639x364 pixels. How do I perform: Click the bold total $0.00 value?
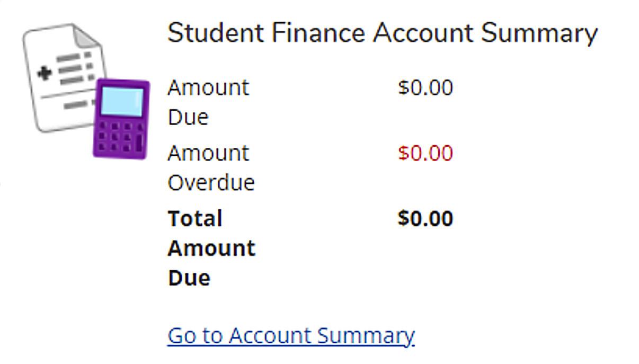coord(425,219)
